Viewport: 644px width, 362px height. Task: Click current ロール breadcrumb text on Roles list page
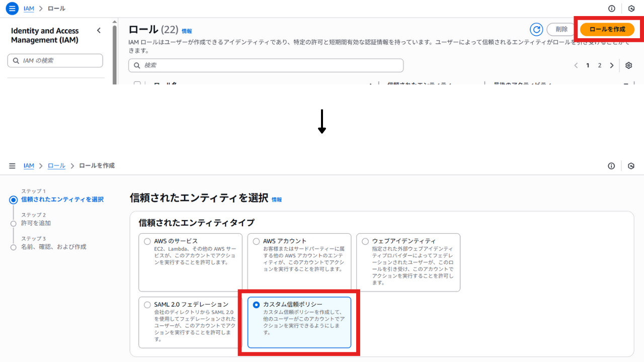point(56,9)
